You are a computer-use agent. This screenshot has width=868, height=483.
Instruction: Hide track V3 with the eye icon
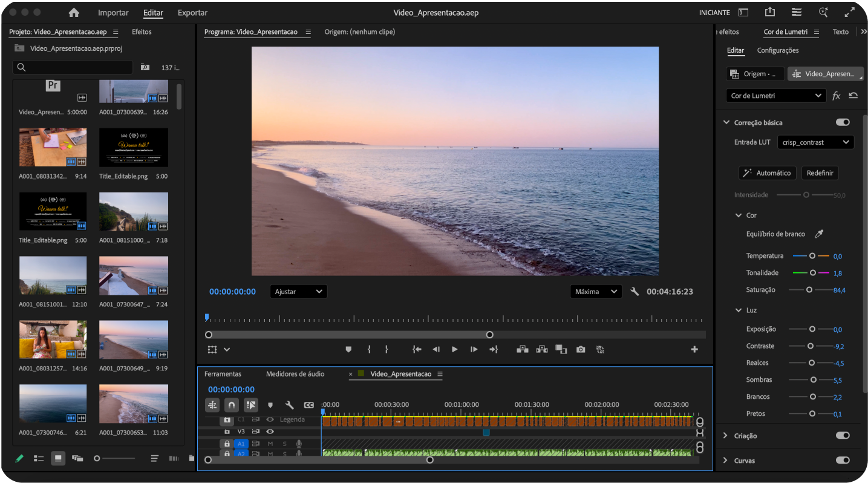click(270, 432)
